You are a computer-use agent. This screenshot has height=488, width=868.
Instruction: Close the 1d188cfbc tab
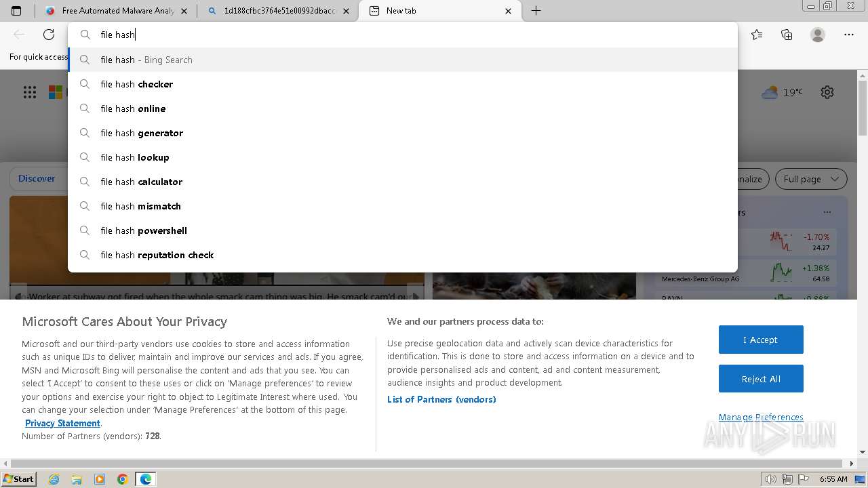pyautogui.click(x=347, y=11)
